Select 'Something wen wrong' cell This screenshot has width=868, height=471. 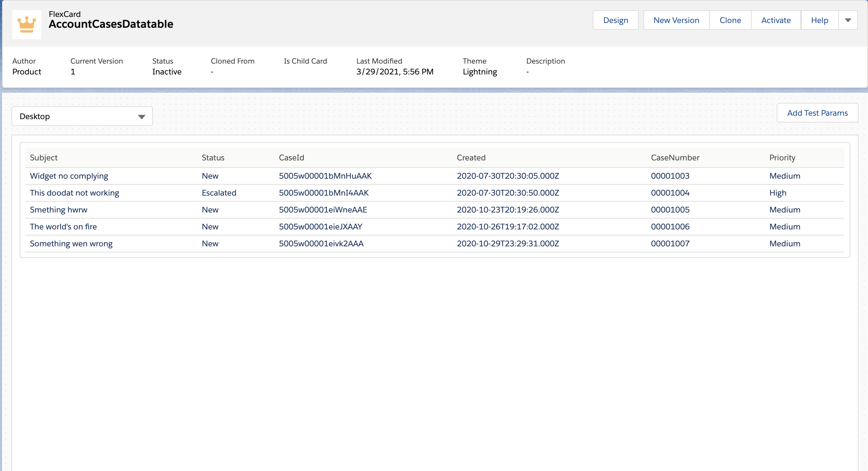pos(71,244)
